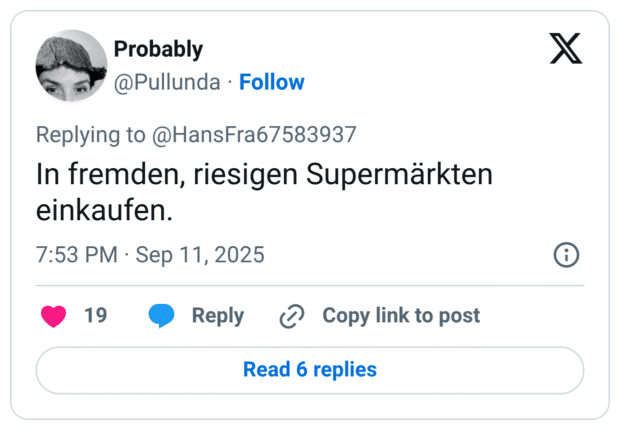This screenshot has height=430, width=620.
Task: Click the 7:53 PM timestamp
Action: (77, 255)
